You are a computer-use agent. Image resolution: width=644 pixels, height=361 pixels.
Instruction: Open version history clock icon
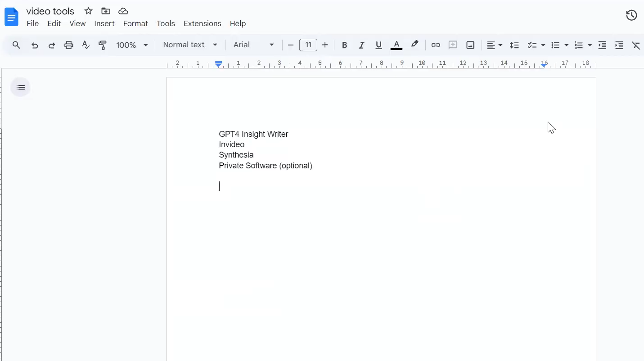click(x=631, y=15)
